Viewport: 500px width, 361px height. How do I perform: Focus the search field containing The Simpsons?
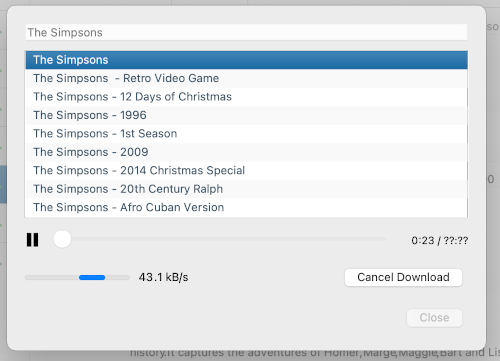(246, 32)
